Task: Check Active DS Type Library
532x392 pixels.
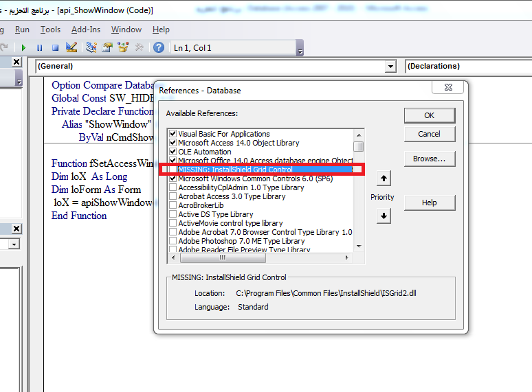Action: [x=173, y=214]
